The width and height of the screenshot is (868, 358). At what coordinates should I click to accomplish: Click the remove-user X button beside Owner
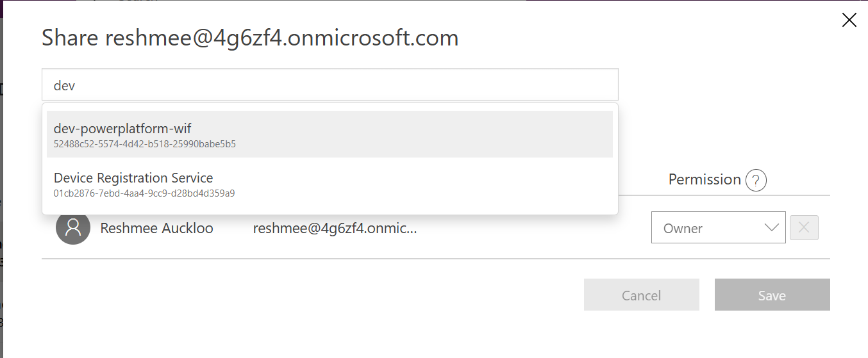(x=804, y=228)
